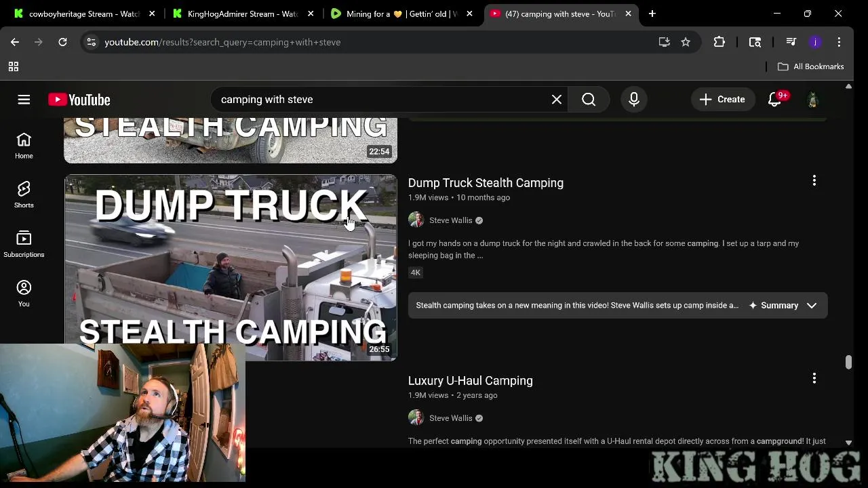Click the '1.9M views • 2 years ago' text
This screenshot has width=868, height=488.
point(452,396)
